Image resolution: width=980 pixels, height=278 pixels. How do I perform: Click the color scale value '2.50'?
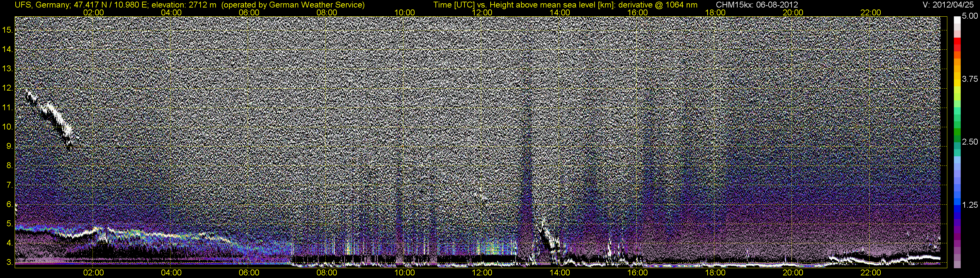[970, 142]
